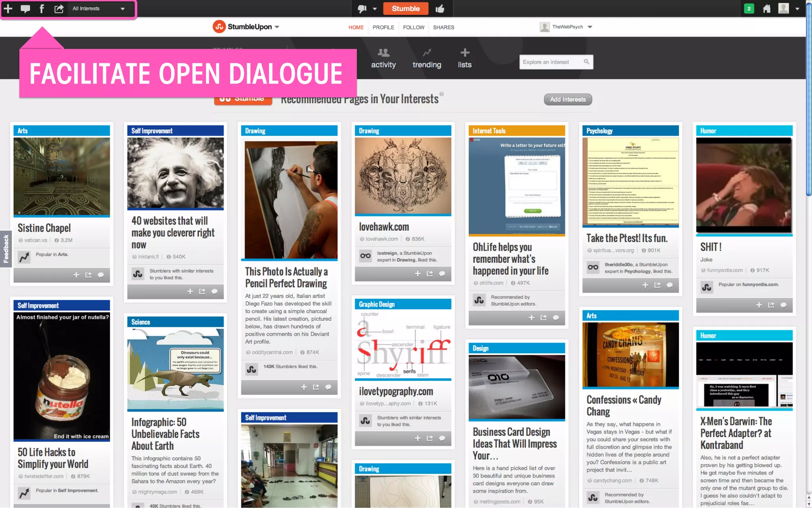
Task: Click the orange Stumble button
Action: pyautogui.click(x=406, y=8)
